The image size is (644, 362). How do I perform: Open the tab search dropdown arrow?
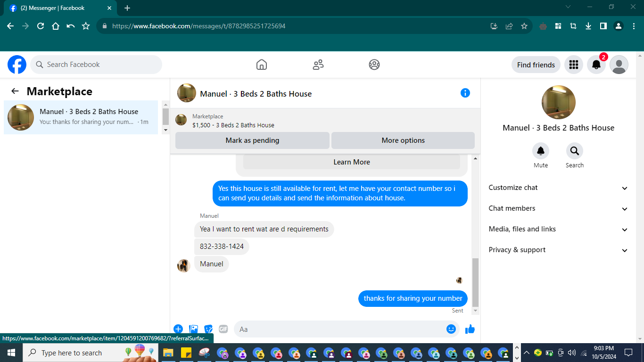pos(568,7)
